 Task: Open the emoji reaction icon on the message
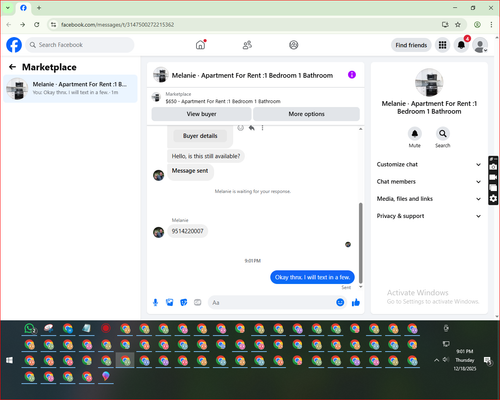pyautogui.click(x=241, y=128)
